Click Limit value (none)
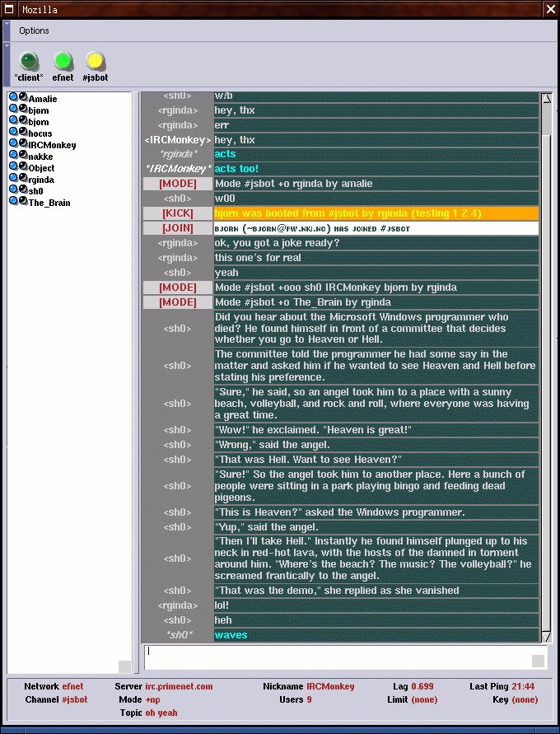Viewport: 560px width, 734px height. click(x=424, y=700)
